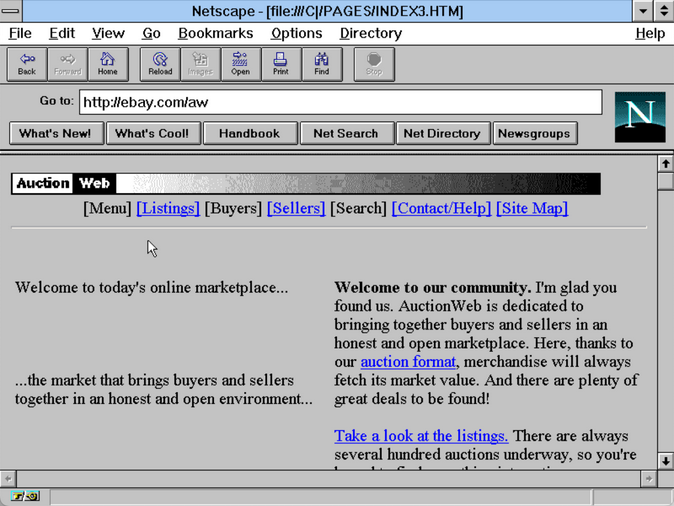Click the Back toolbar icon
The height and width of the screenshot is (506, 674).
click(27, 64)
